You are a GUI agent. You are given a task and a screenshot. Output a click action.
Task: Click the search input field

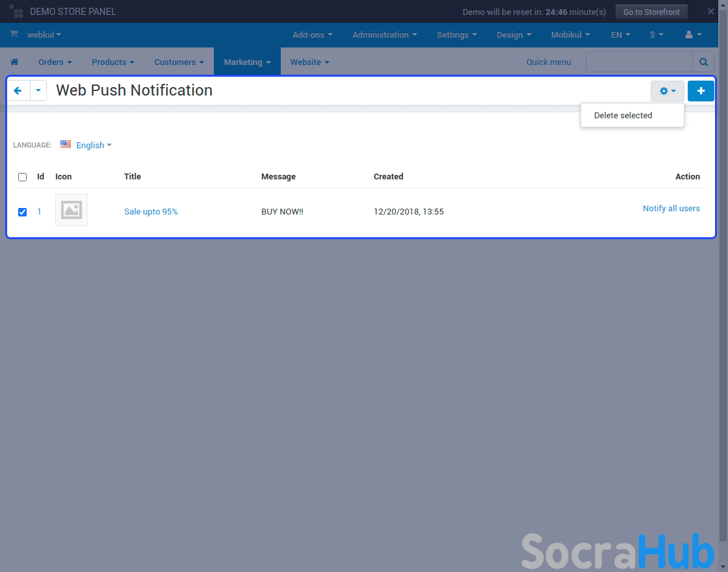(639, 62)
